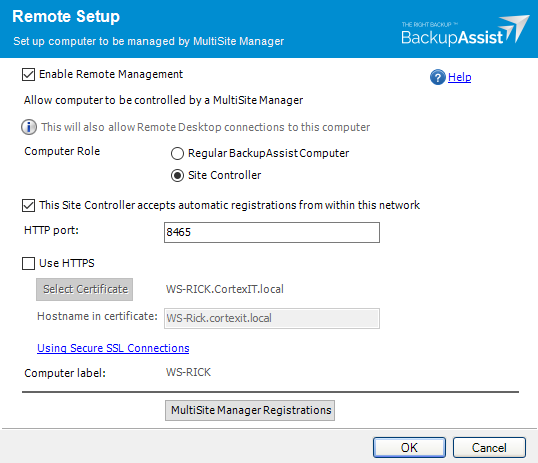538x463 pixels.
Task: Click the WS-RICK.CortexIT.local certificate text
Action: (x=225, y=289)
